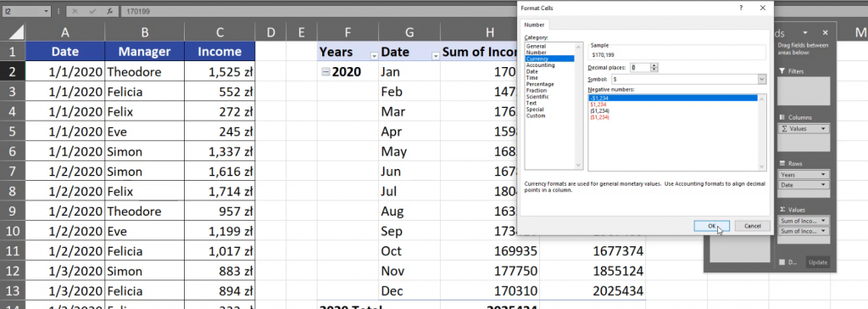Click the confirm entry checkmark in formula bar
Screen dimensions: 868x309
click(92, 11)
